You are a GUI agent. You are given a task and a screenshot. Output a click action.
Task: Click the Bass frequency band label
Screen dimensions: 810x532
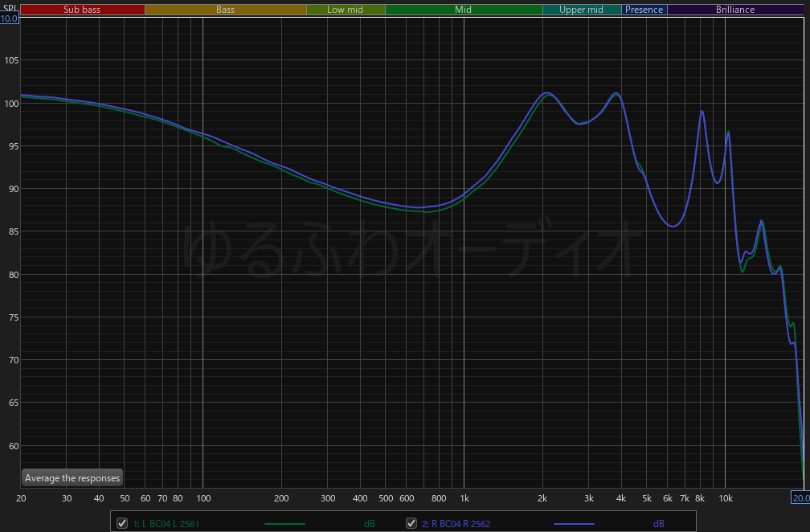(225, 10)
